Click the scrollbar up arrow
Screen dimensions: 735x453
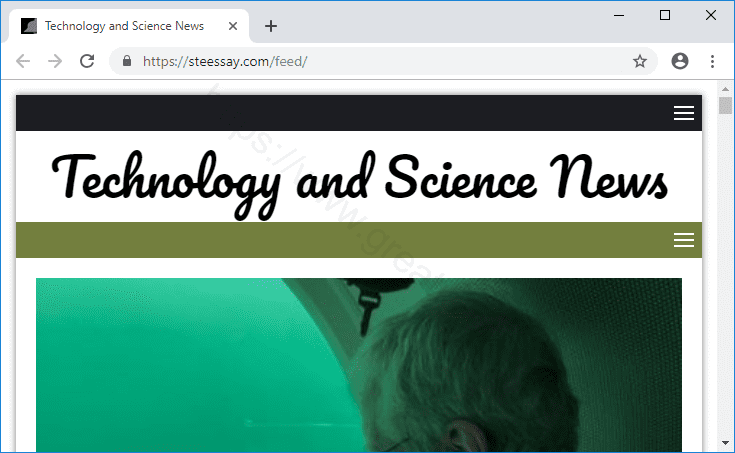[725, 89]
